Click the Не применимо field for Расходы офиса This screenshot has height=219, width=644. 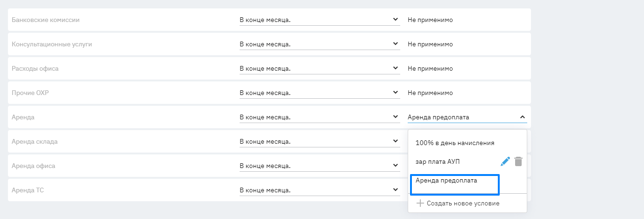point(430,69)
